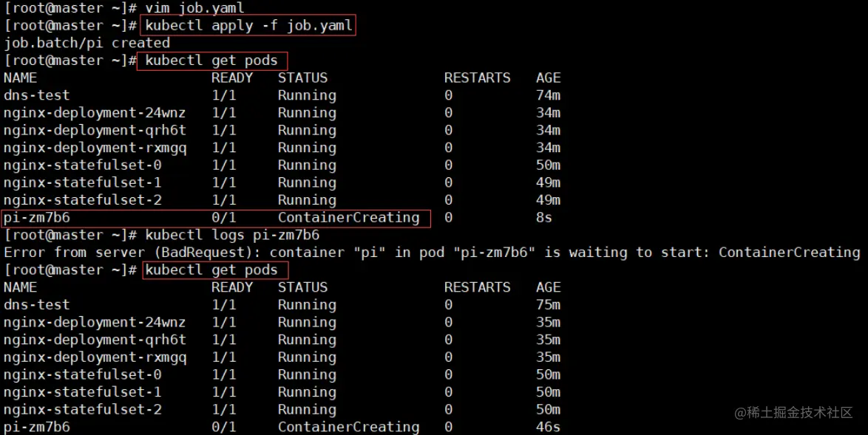This screenshot has width=868, height=435.
Task: Click the "AGE" header above the 75m value
Action: pyautogui.click(x=548, y=287)
